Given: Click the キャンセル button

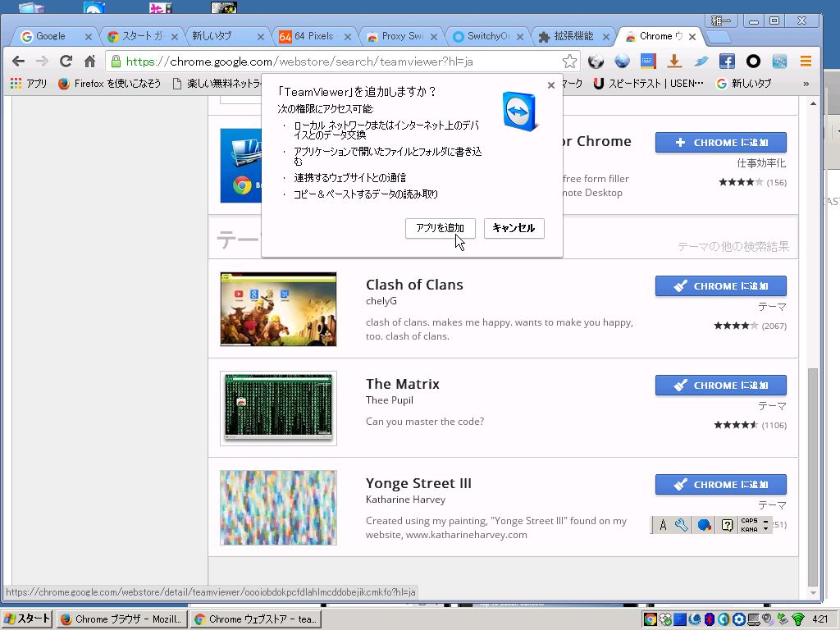Looking at the screenshot, I should [514, 228].
